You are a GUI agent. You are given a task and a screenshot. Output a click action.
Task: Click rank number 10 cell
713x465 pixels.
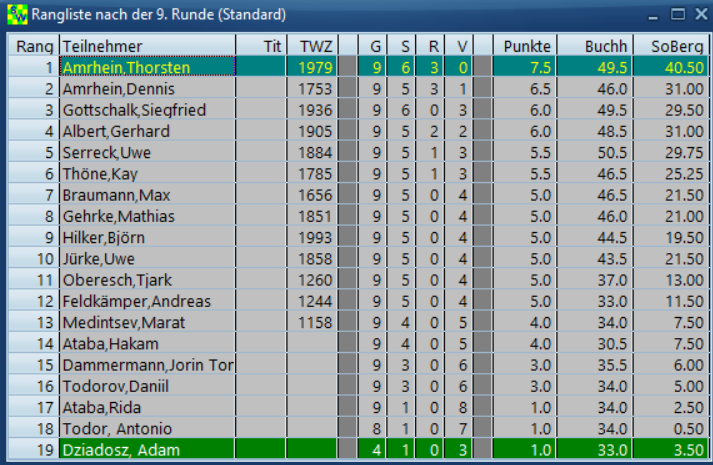tap(33, 258)
